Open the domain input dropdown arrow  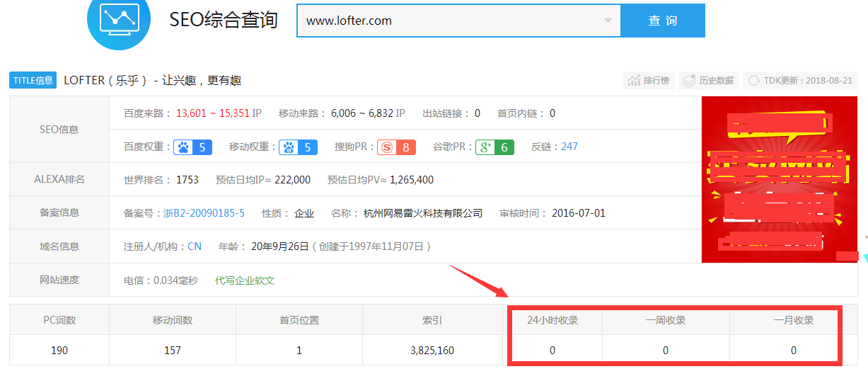click(608, 21)
